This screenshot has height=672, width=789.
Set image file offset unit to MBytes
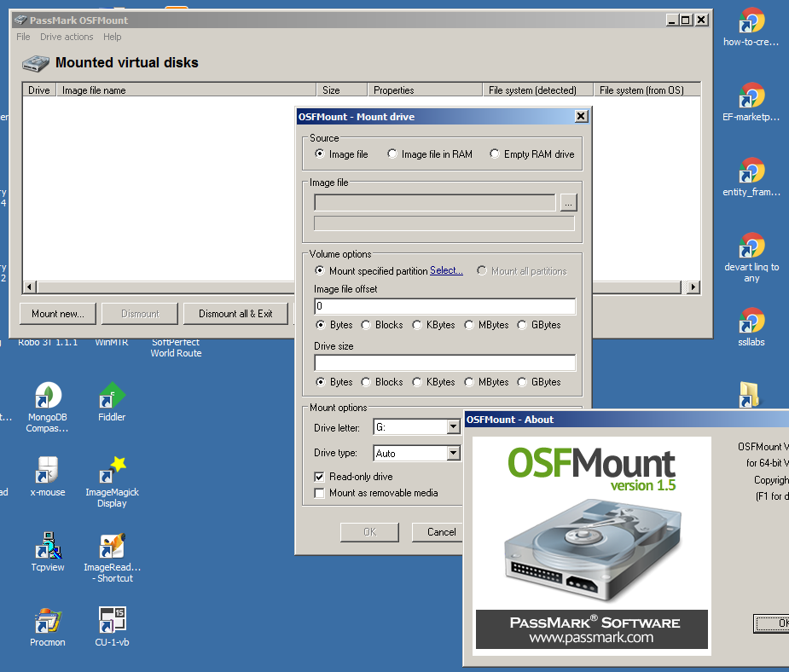(x=469, y=325)
